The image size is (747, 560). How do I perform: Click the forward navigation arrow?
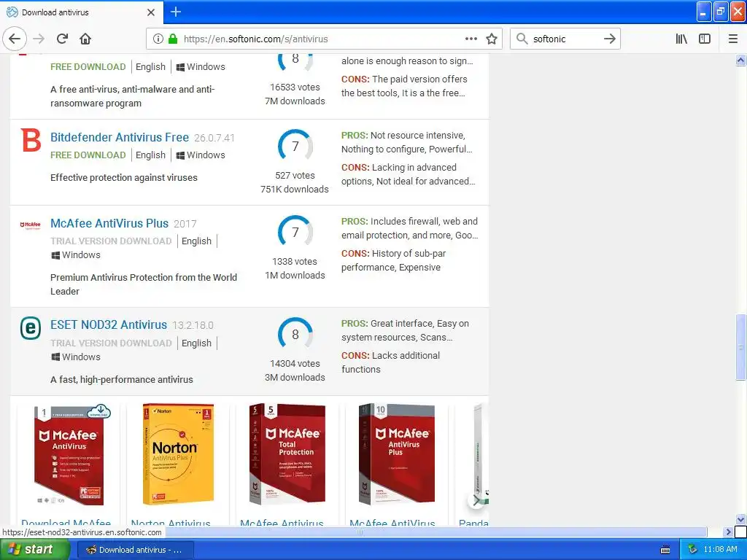[39, 39]
